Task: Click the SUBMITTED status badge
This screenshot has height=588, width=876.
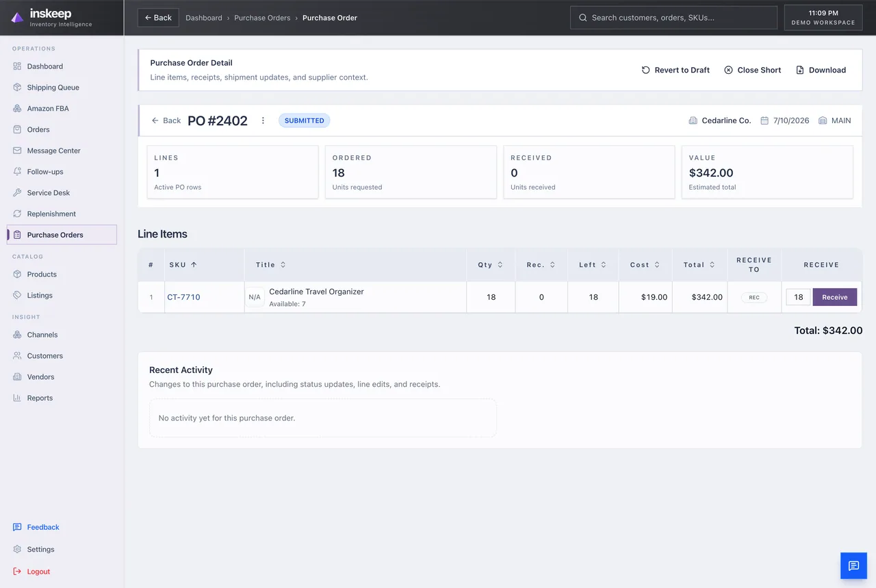Action: [x=304, y=120]
